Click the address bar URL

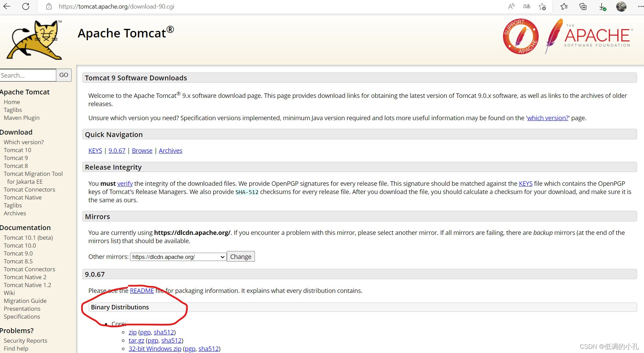pos(116,6)
